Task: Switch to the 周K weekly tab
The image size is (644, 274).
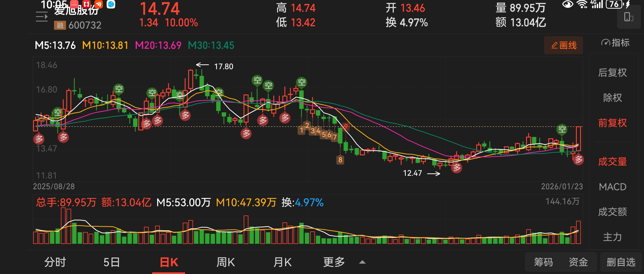Action: pyautogui.click(x=226, y=262)
